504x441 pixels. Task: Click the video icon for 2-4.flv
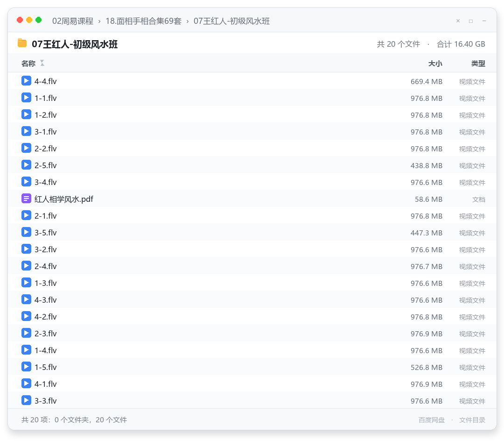[x=26, y=266]
